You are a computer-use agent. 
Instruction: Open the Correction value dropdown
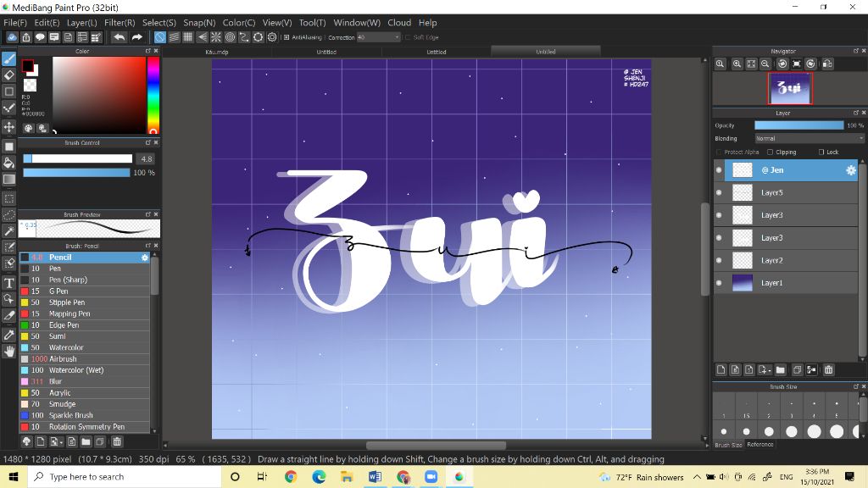378,37
